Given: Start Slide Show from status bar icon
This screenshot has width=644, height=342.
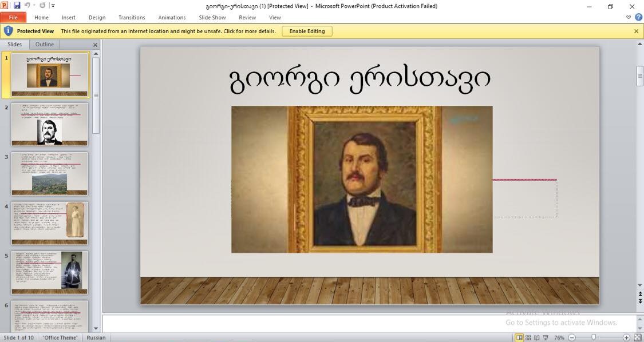Looking at the screenshot, I should (546, 337).
